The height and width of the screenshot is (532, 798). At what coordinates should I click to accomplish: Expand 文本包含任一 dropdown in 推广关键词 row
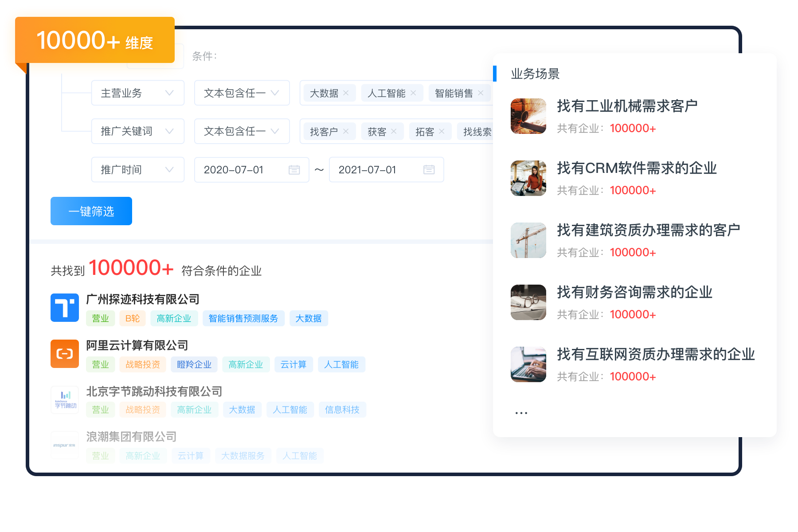[242, 132]
